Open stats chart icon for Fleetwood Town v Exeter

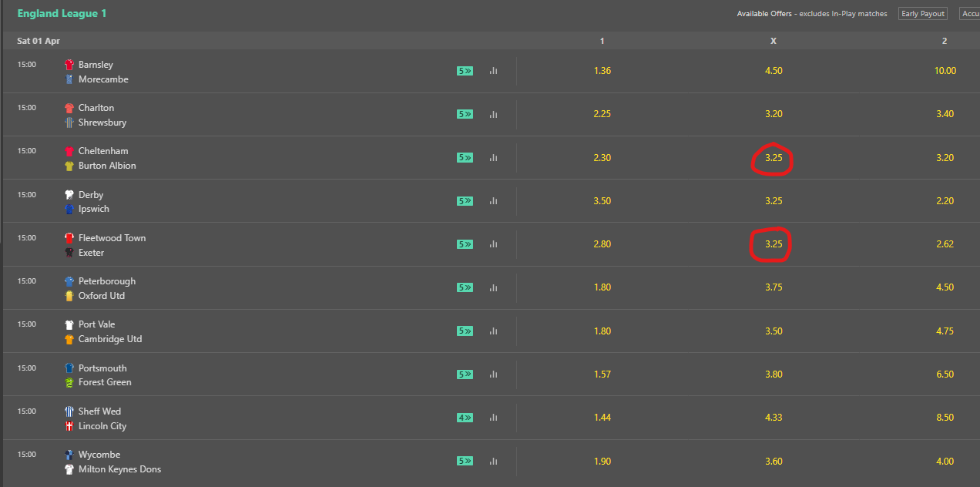pyautogui.click(x=493, y=244)
